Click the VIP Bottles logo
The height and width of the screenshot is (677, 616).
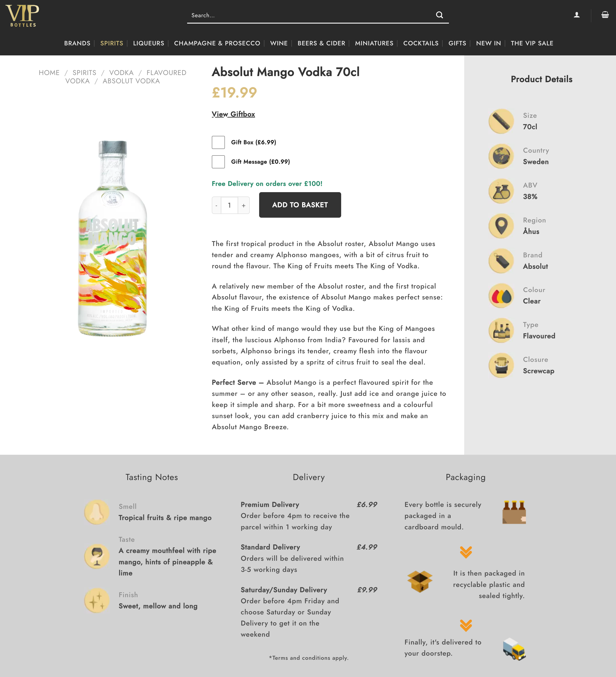pos(22,16)
